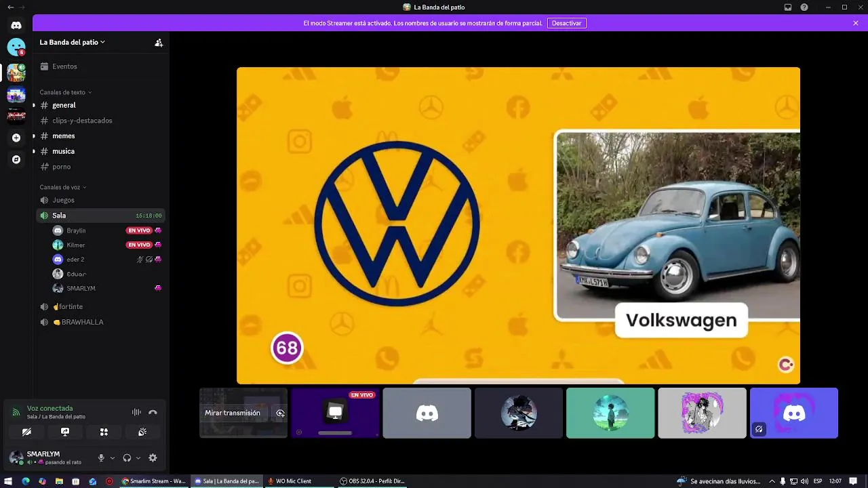Mute microphone in user panel
Viewport: 868px width, 488px height.
pyautogui.click(x=101, y=458)
